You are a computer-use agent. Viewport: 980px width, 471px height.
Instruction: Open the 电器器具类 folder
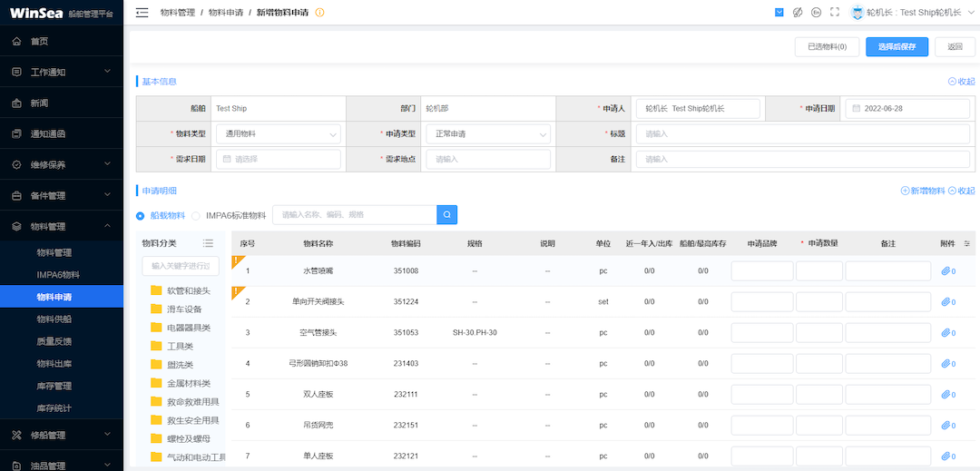tap(180, 328)
